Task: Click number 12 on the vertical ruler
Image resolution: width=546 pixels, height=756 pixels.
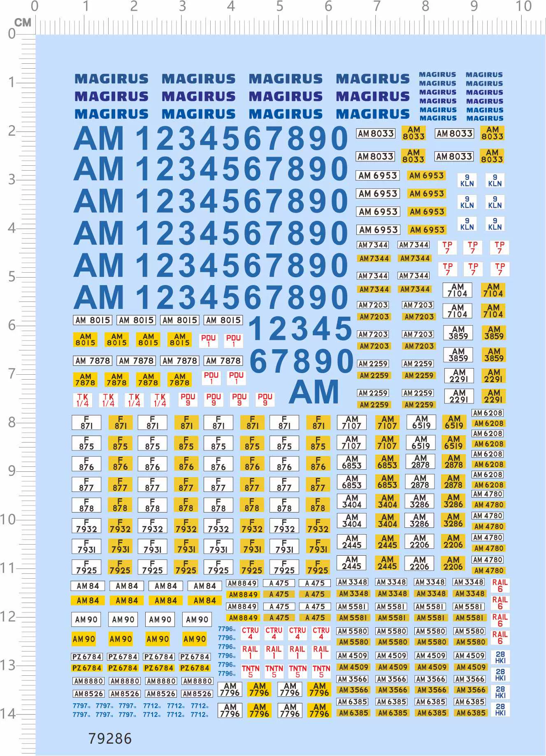Action: (8, 617)
